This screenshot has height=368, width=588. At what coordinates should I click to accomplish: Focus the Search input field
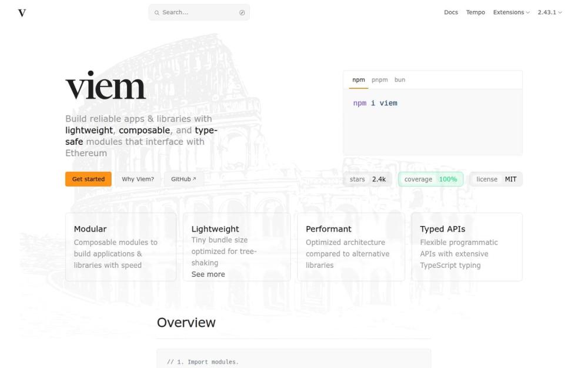click(199, 12)
